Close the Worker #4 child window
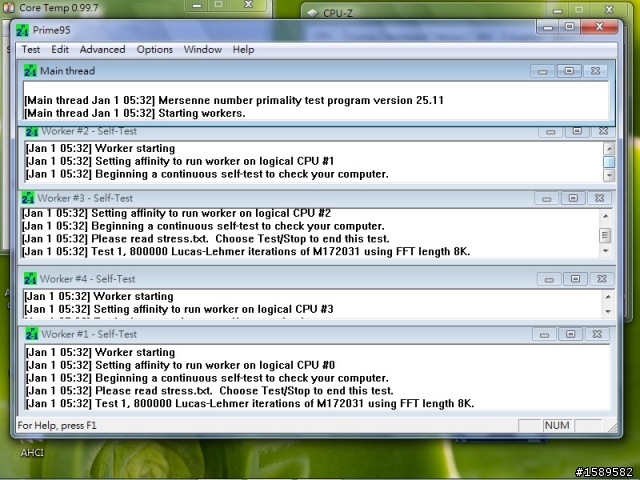Viewport: 640px width, 480px height. (x=602, y=279)
